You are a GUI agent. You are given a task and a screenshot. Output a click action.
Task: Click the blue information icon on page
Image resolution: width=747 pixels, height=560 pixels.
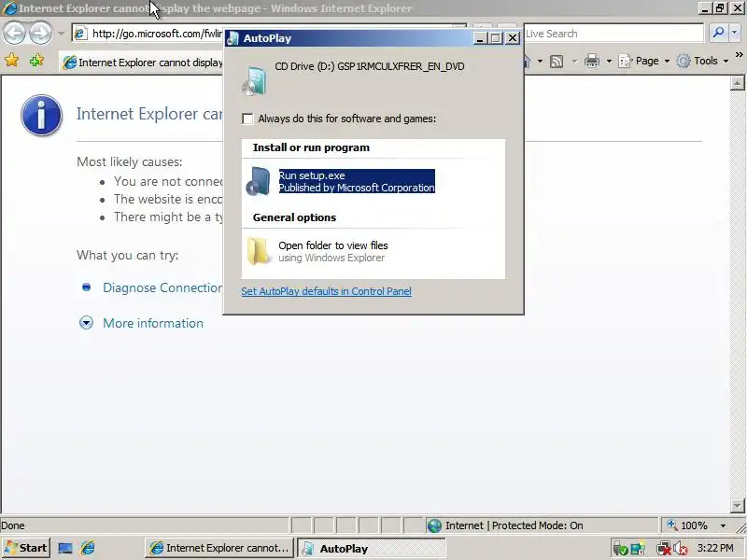tap(41, 115)
